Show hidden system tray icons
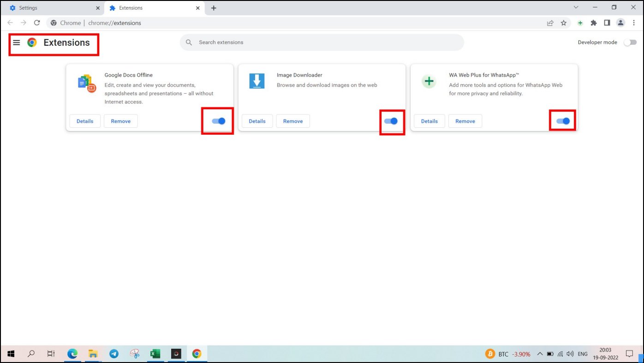Image resolution: width=644 pixels, height=363 pixels. click(540, 354)
